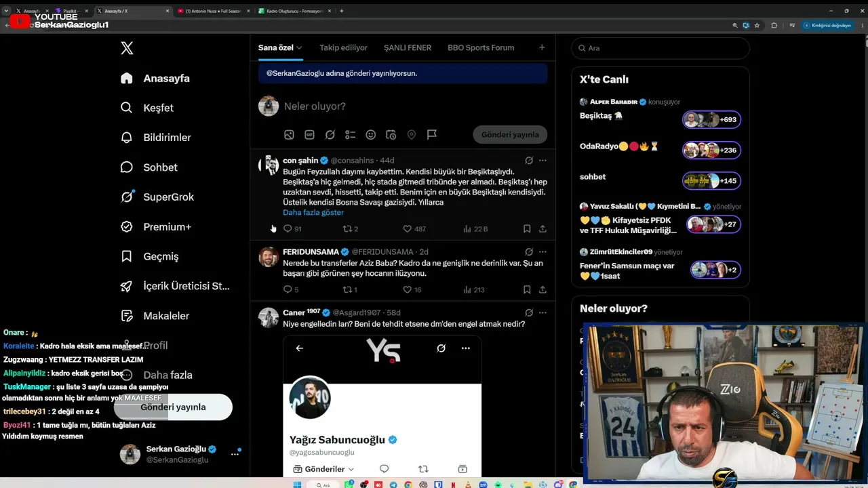Viewport: 868px width, 488px height.
Task: Open the Yağız Sabuncuoğlu screenshot image
Action: (x=382, y=407)
